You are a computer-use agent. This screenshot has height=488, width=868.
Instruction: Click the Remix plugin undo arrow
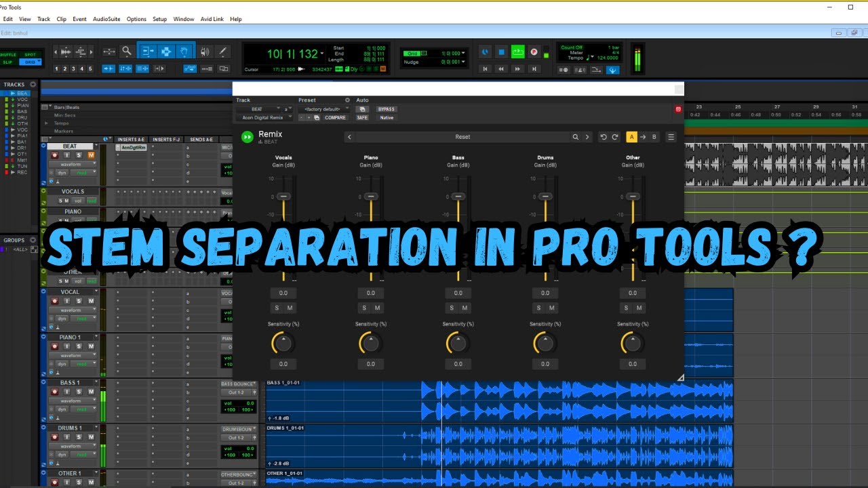pyautogui.click(x=604, y=137)
